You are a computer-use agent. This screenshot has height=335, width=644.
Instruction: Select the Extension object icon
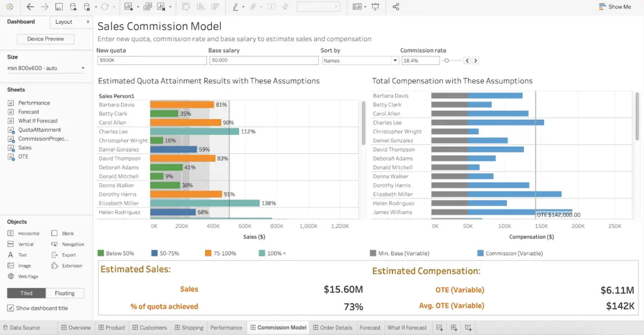click(x=55, y=266)
